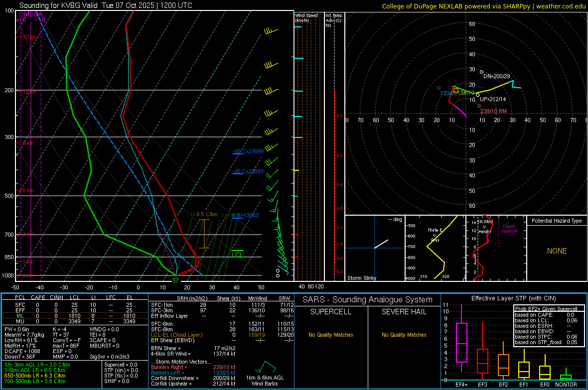Click the blue 'Bunkers Left =' row
588x390 pixels.
point(193,373)
